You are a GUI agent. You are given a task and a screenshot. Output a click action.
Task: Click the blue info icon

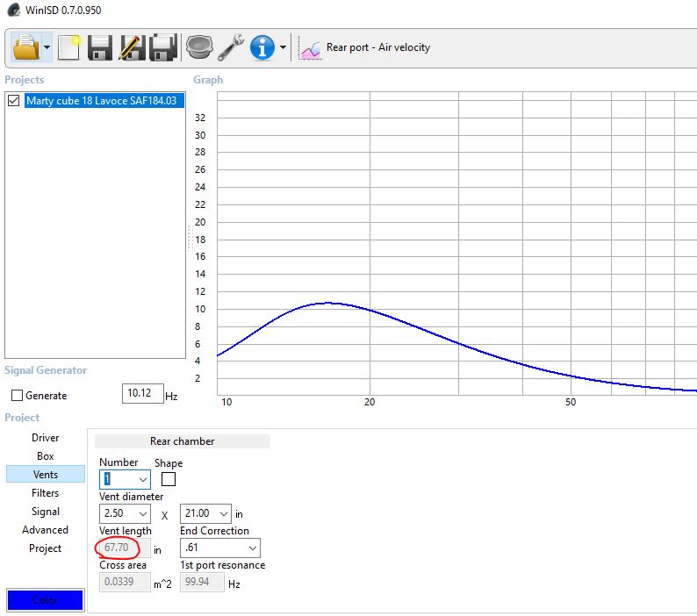click(262, 47)
